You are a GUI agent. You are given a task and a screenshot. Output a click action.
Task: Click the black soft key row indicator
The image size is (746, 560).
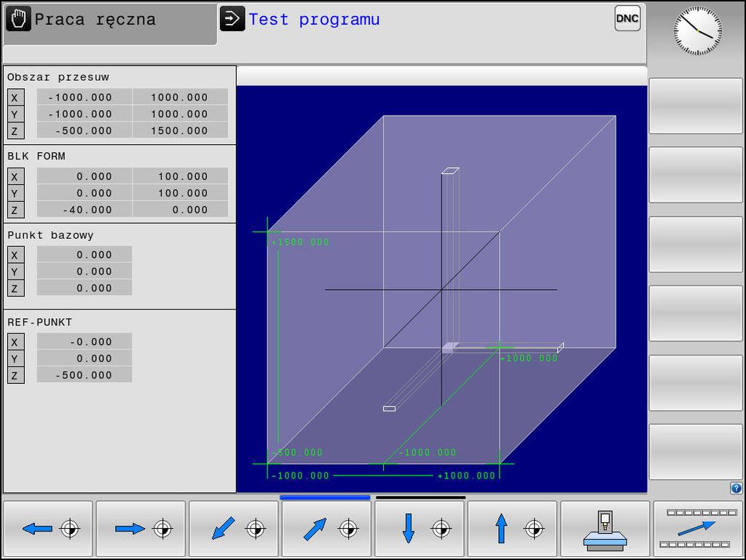[420, 497]
